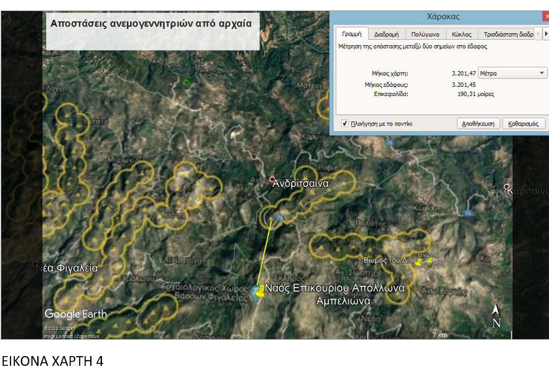This screenshot has height=392, width=549.
Task: Open the Πολύγωνο measurement tab
Action: [x=425, y=34]
